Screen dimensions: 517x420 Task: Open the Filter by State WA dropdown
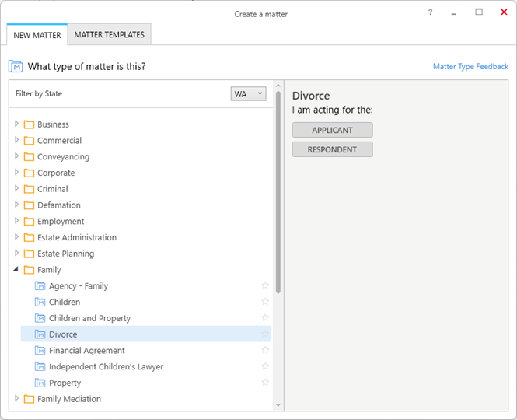pyautogui.click(x=248, y=94)
